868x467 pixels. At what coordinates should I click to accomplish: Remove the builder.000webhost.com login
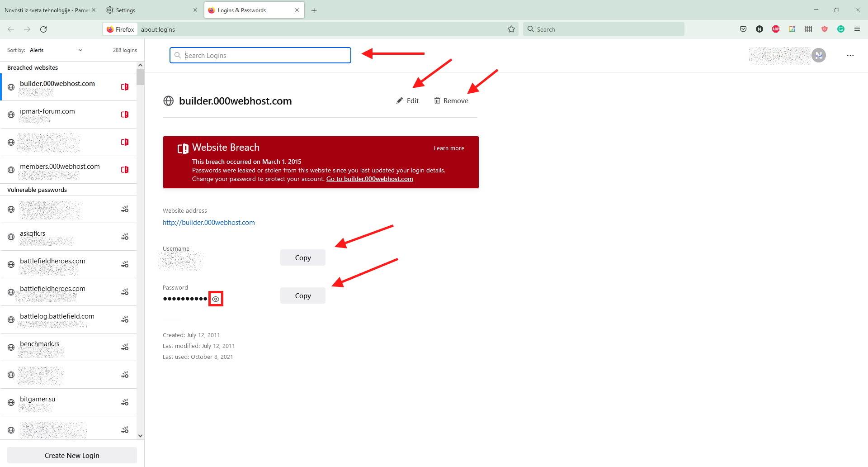451,101
